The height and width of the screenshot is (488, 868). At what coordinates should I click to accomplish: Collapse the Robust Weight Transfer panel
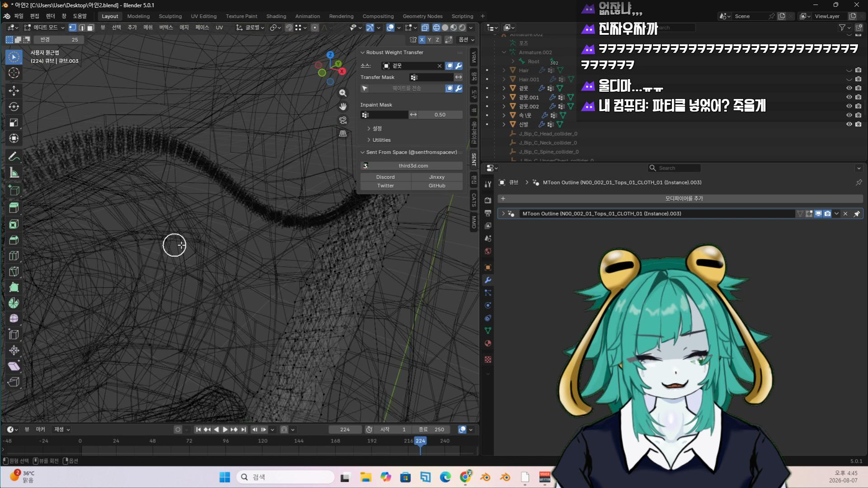(x=363, y=52)
